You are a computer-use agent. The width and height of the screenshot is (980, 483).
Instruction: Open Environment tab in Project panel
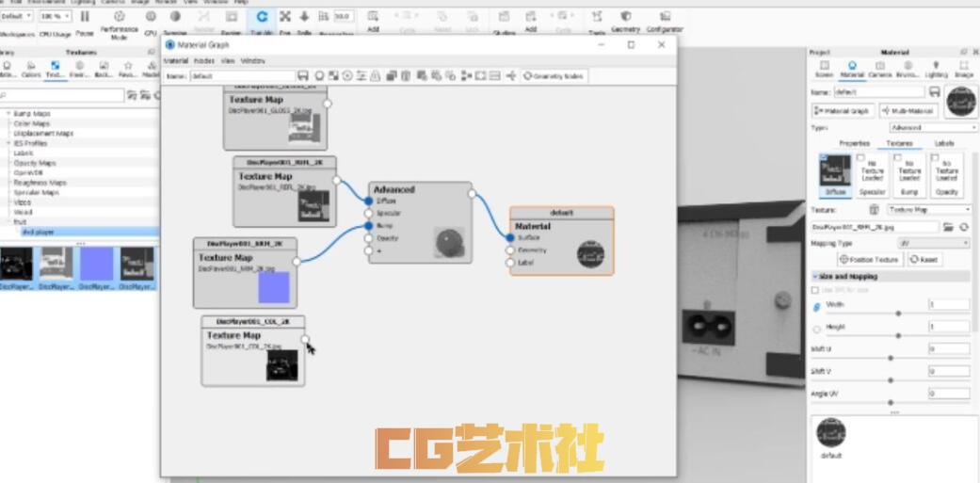pyautogui.click(x=908, y=70)
